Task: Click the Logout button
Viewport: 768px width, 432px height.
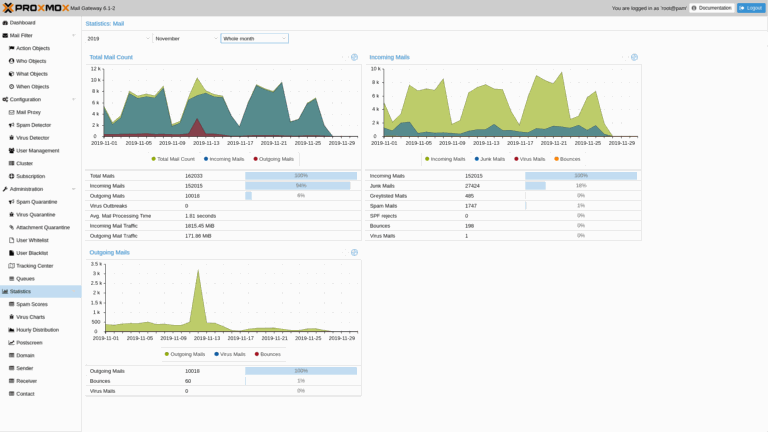Action: pos(750,8)
